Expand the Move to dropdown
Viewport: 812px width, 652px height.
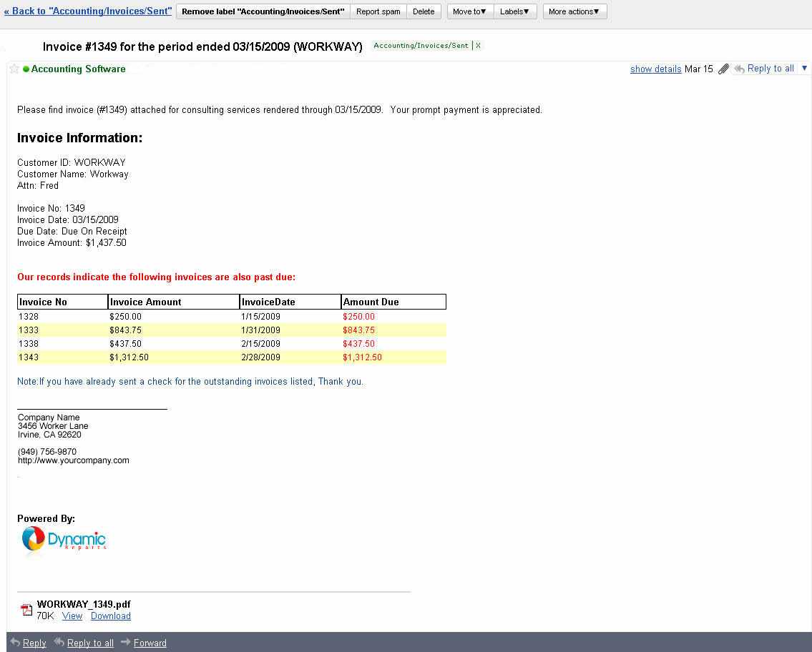pyautogui.click(x=469, y=11)
